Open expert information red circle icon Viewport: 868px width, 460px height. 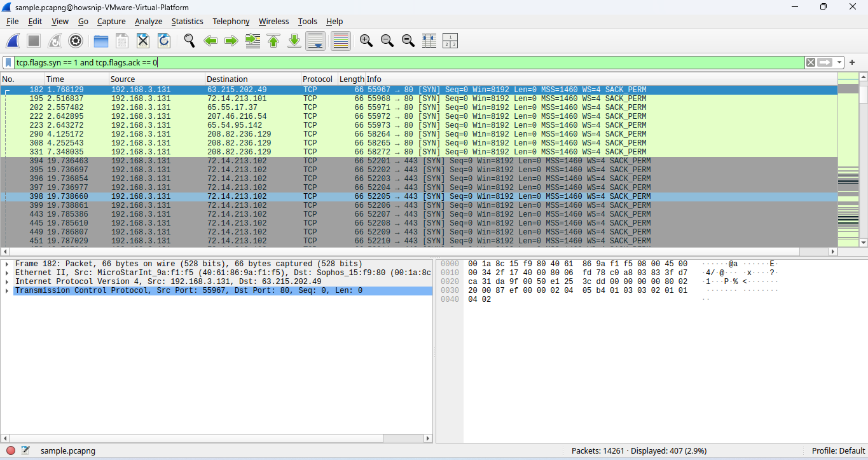[11, 450]
